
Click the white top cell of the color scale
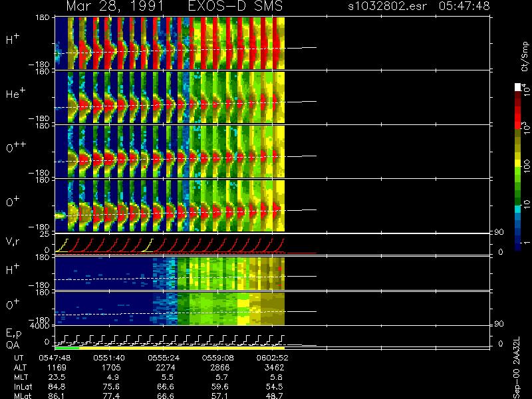(517, 87)
